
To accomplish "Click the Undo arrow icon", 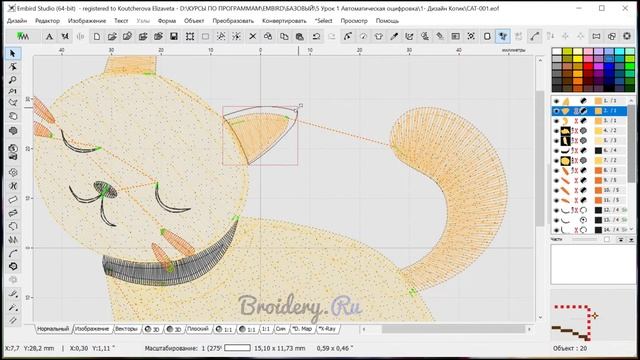I will [316, 36].
